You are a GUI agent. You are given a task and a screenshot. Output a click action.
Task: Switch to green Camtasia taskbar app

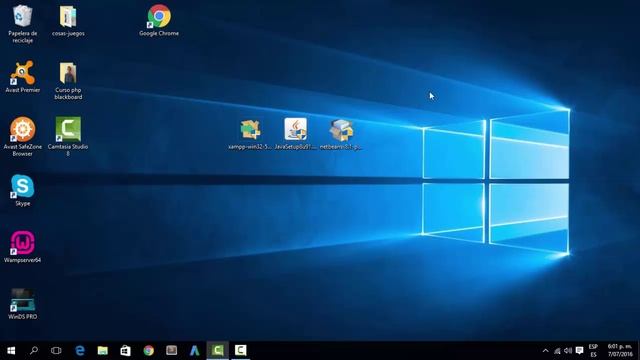click(x=218, y=351)
